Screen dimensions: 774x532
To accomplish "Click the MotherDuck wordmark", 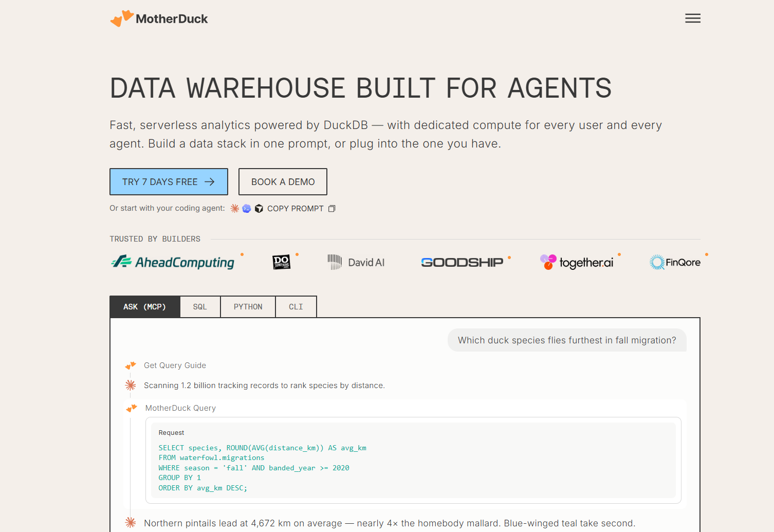I will (x=172, y=19).
